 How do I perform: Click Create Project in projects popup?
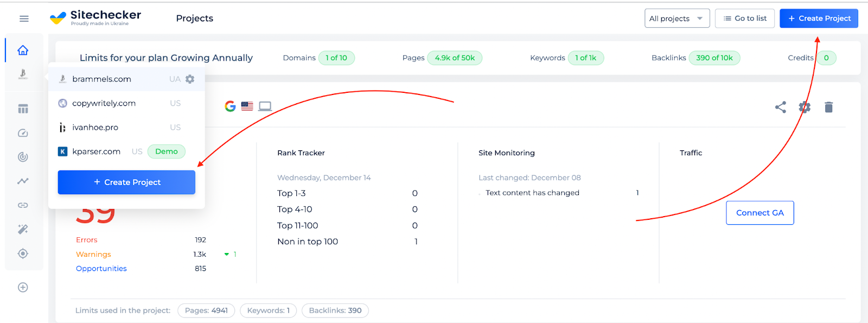click(x=126, y=182)
